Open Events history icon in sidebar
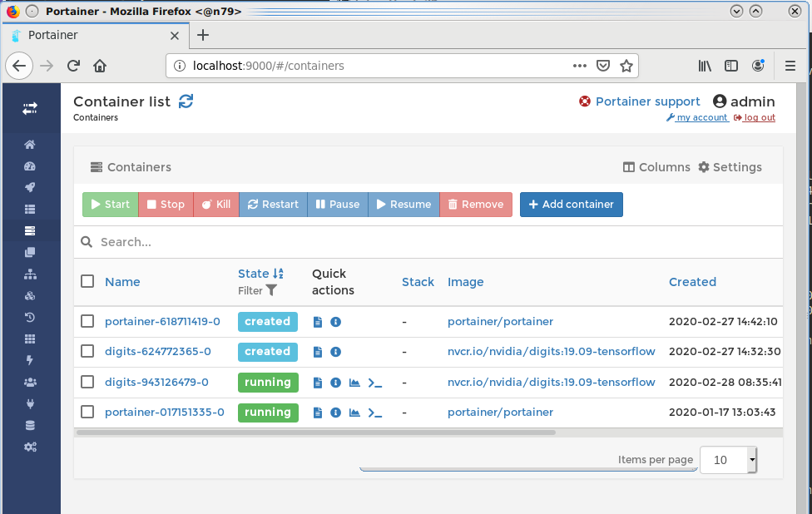812x514 pixels. [30, 318]
